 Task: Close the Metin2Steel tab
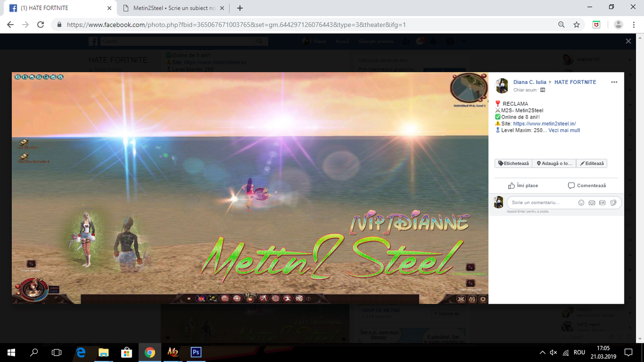click(222, 8)
